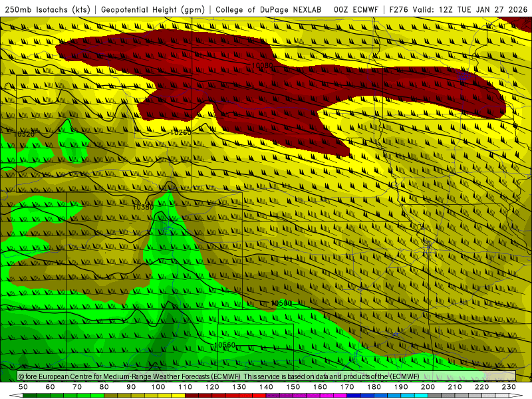
Task: Click the 10080 height contour label
Action: pos(262,65)
